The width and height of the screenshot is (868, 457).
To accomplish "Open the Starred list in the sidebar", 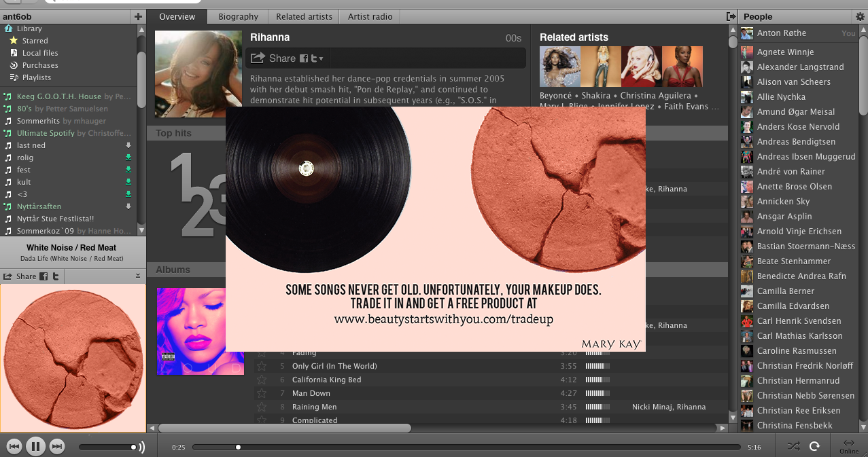I will 35,41.
